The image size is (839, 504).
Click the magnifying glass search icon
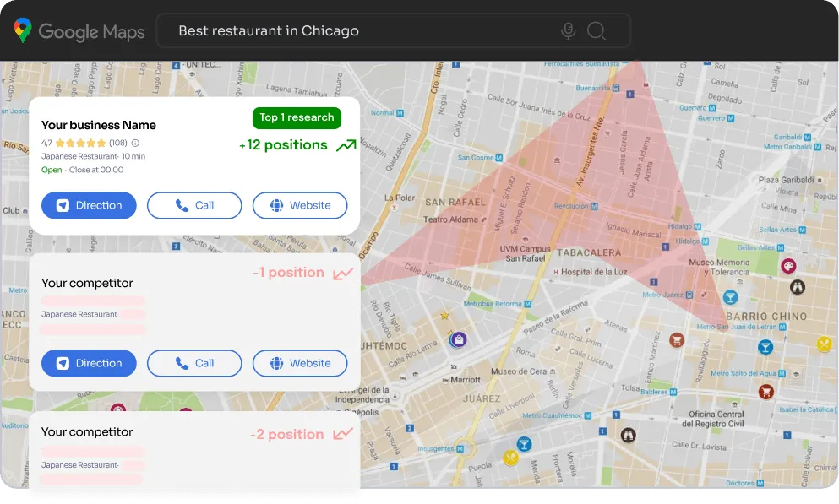tap(596, 30)
